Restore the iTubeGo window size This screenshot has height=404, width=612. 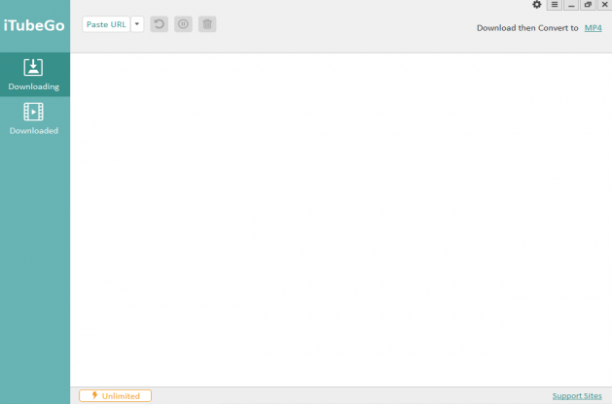588,5
